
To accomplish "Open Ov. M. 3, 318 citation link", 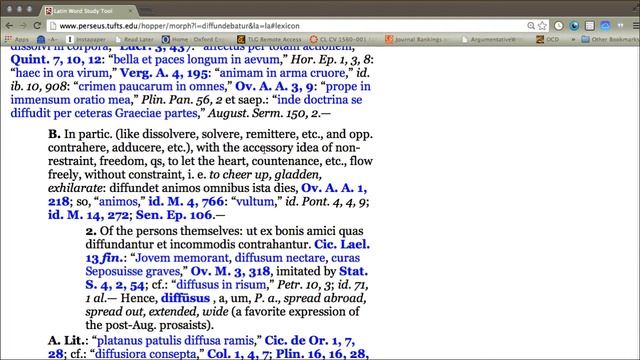I will click(x=230, y=271).
